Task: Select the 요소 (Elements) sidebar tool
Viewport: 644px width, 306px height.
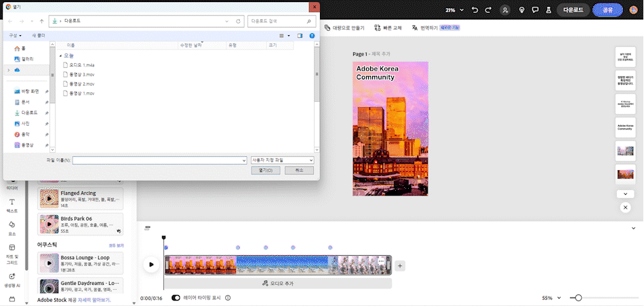Action: (12, 229)
